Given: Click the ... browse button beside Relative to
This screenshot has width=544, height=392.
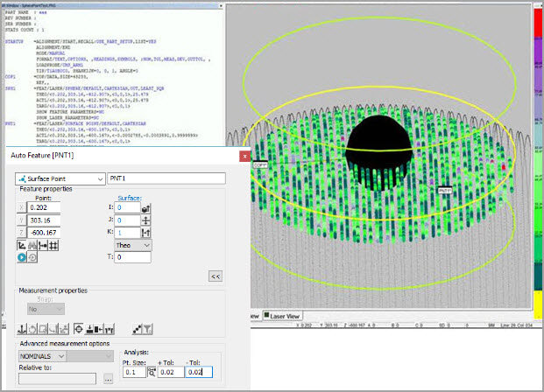Looking at the screenshot, I should 108,379.
